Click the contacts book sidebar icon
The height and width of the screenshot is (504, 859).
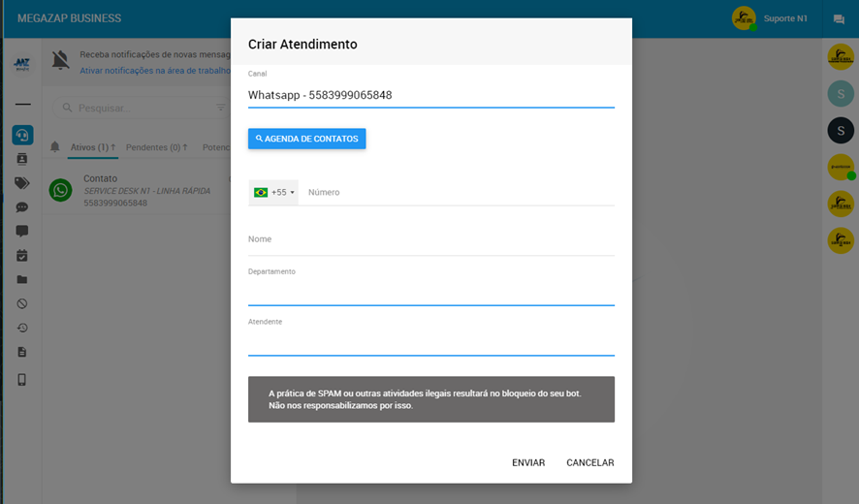(22, 159)
